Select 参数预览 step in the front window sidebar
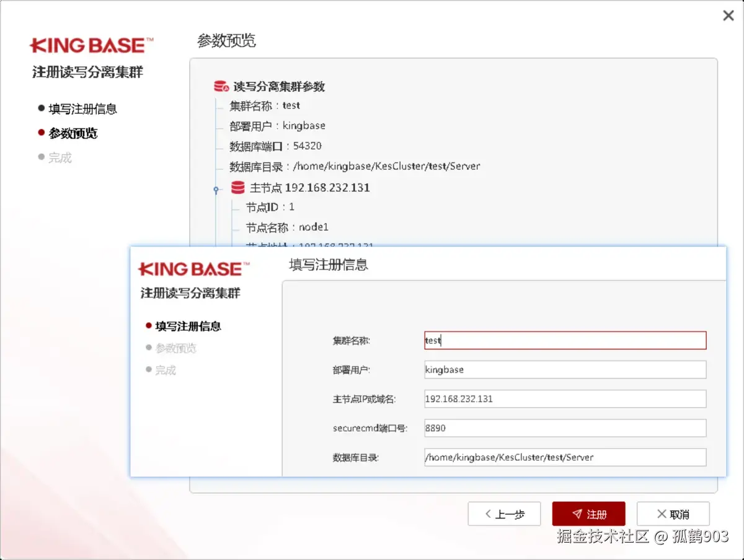744x560 pixels. click(170, 348)
